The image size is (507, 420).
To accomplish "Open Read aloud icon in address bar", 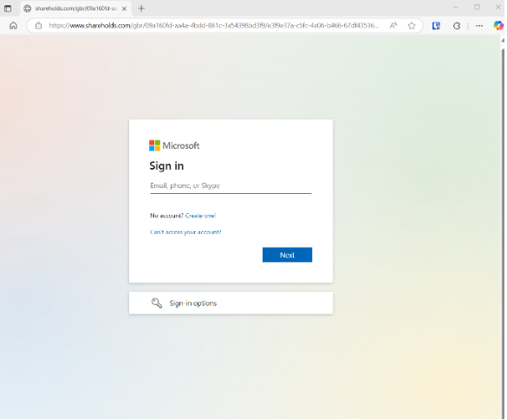I will pyautogui.click(x=393, y=25).
